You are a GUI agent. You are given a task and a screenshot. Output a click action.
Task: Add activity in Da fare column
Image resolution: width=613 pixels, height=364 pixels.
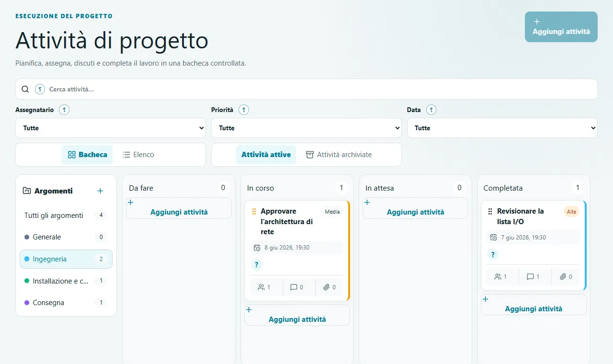[179, 208]
